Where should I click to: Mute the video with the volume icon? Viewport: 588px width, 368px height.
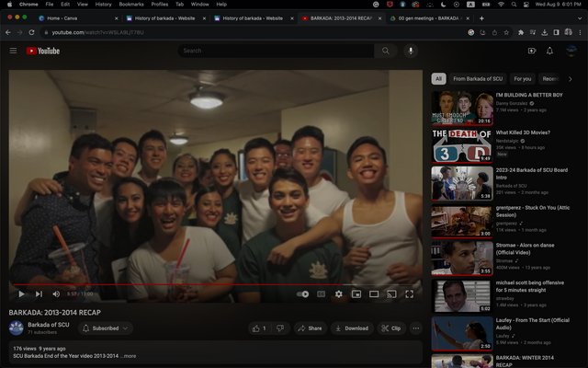57,293
